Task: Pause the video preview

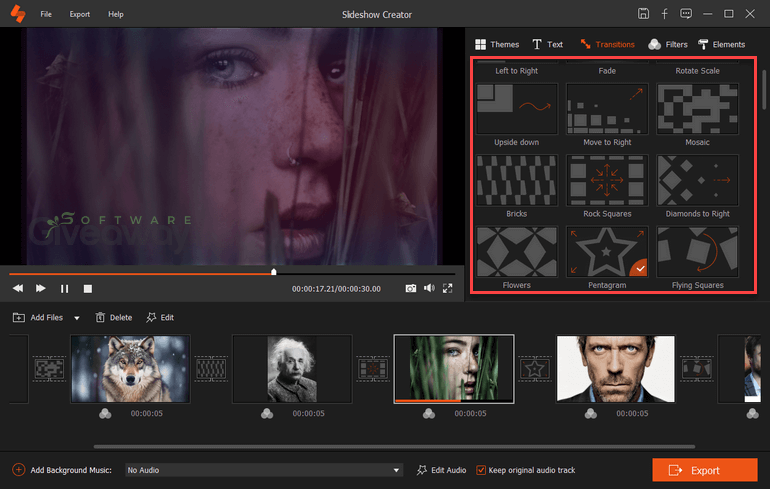Action: (x=65, y=288)
